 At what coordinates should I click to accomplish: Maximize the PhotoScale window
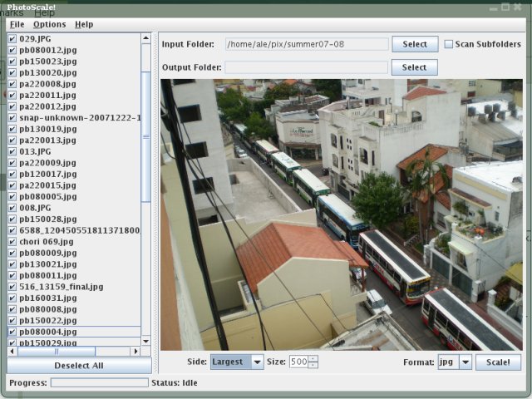[x=505, y=7]
